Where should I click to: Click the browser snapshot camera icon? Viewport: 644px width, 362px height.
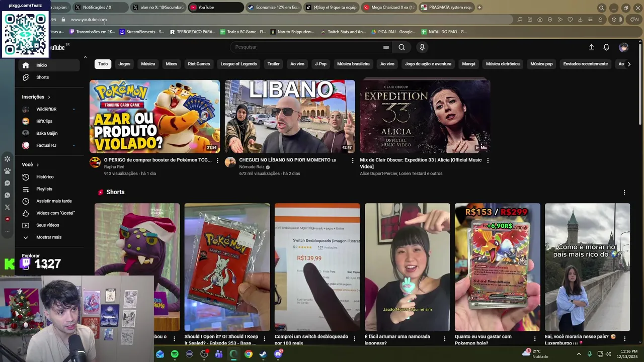540,20
